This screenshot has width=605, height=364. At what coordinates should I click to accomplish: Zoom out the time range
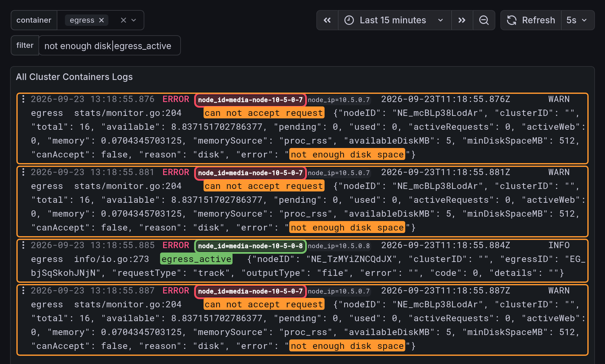tap(484, 20)
